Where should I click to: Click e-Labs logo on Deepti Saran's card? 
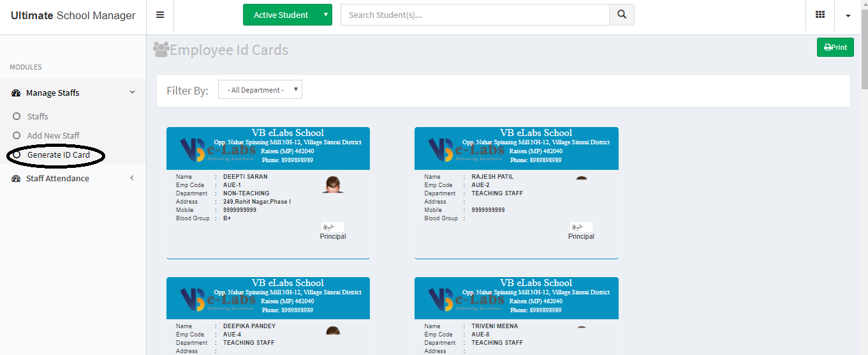tap(217, 149)
